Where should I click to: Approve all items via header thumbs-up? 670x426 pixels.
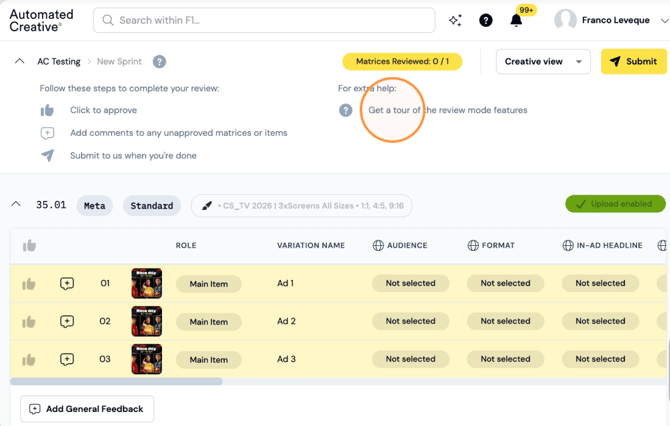click(29, 245)
